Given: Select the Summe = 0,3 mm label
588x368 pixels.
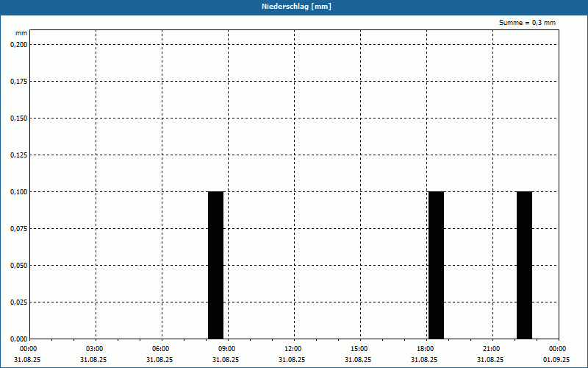Looking at the screenshot, I should pyautogui.click(x=527, y=23).
